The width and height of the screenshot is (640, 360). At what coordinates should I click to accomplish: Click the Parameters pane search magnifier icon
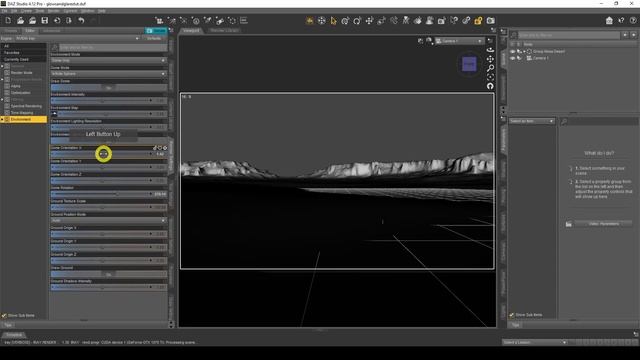click(x=564, y=122)
